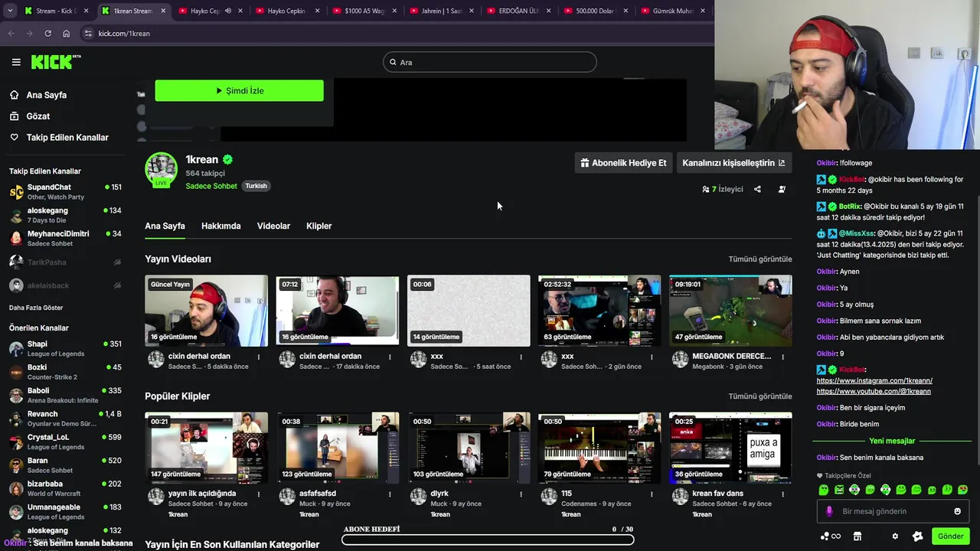The height and width of the screenshot is (551, 980).
Task: Open Gözat in the sidebar
Action: click(x=30, y=116)
